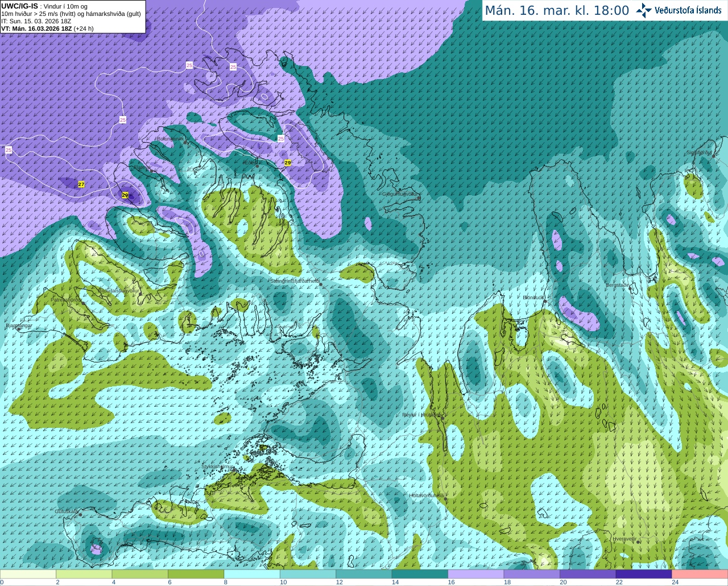Click the legend tick value 12

click(339, 582)
